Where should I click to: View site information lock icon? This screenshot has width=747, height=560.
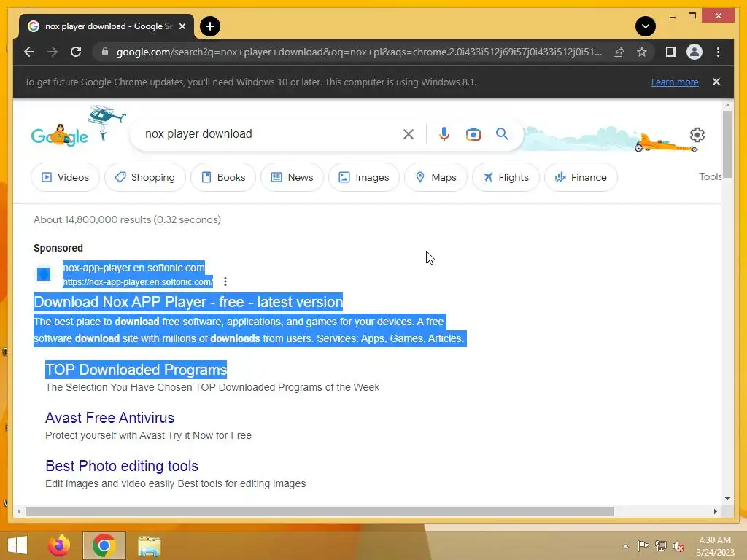coord(105,52)
